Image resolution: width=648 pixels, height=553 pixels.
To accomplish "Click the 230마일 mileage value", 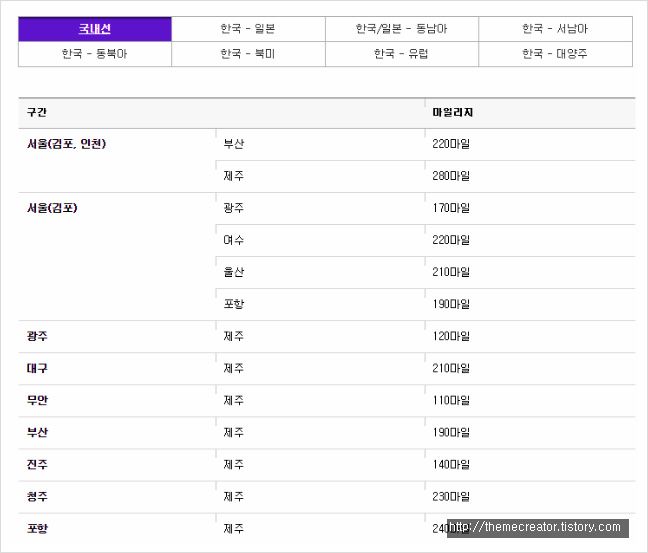I will pyautogui.click(x=451, y=496).
